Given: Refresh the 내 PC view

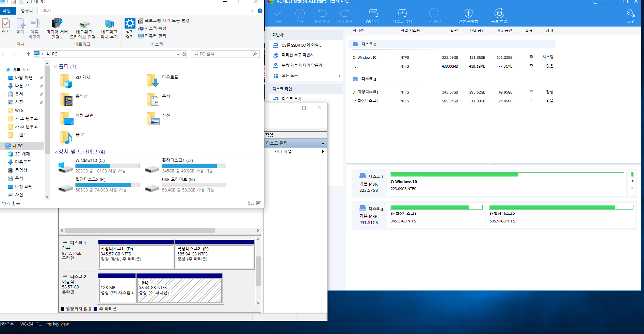Looking at the screenshot, I should [x=184, y=54].
